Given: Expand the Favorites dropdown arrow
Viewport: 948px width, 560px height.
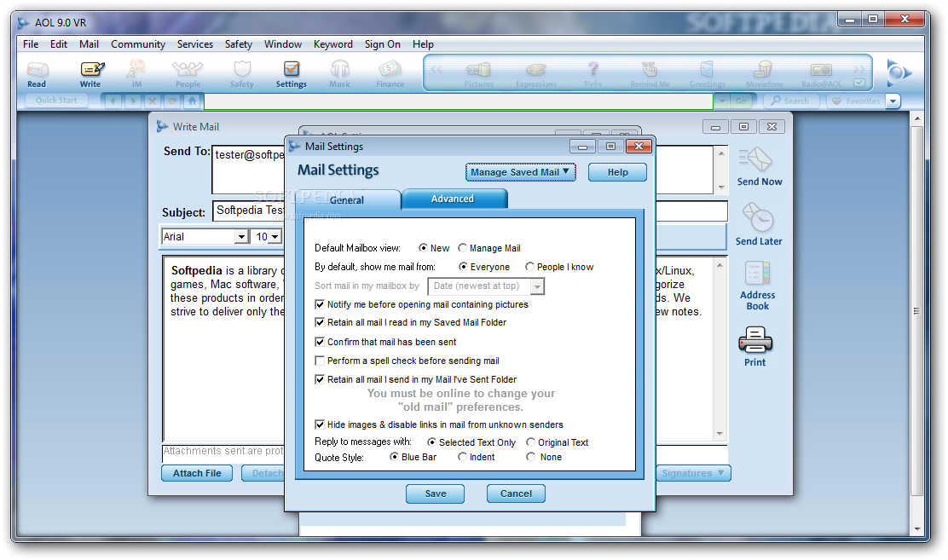Looking at the screenshot, I should click(x=893, y=101).
